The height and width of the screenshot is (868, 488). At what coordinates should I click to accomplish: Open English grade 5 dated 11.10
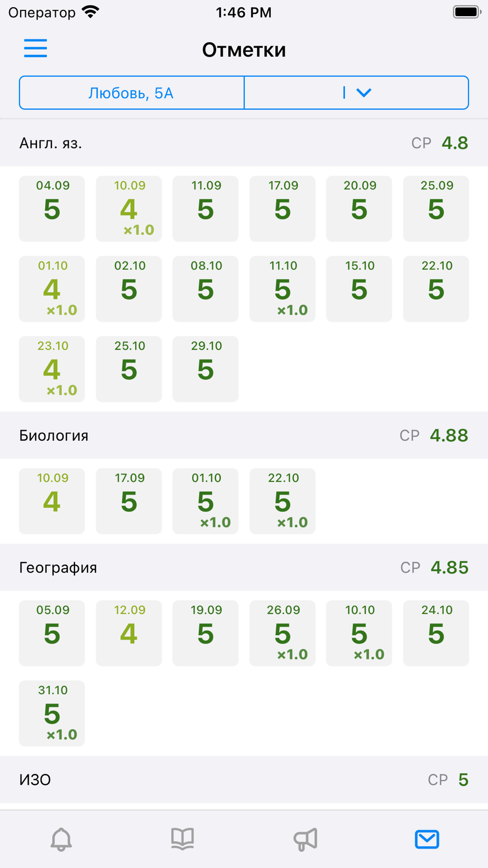(283, 289)
